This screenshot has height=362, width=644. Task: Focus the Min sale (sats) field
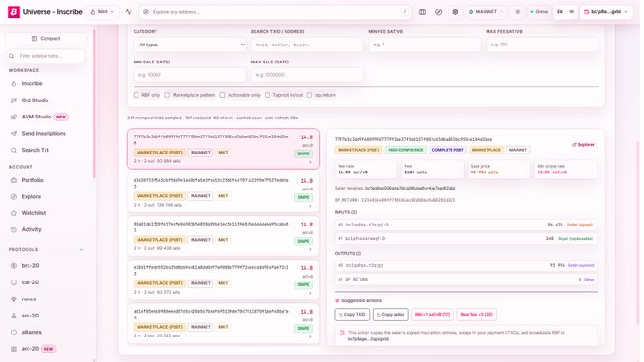tap(190, 75)
